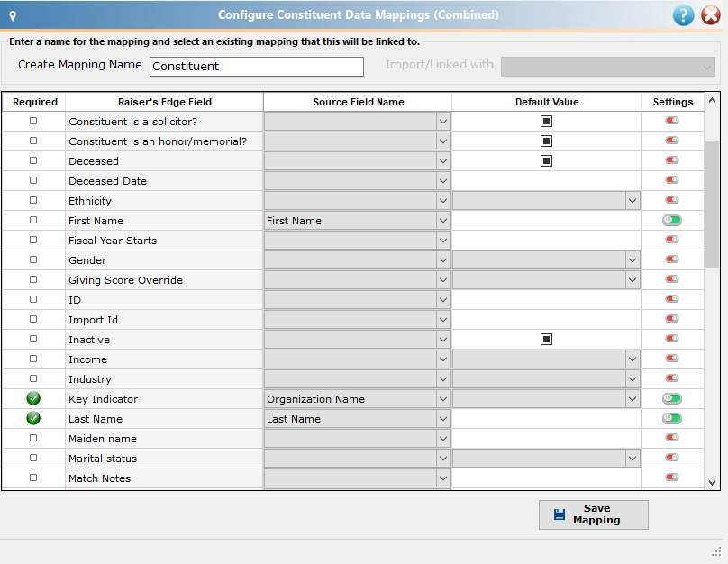Select the Inactive field label
This screenshot has height=564, width=728.
89,340
